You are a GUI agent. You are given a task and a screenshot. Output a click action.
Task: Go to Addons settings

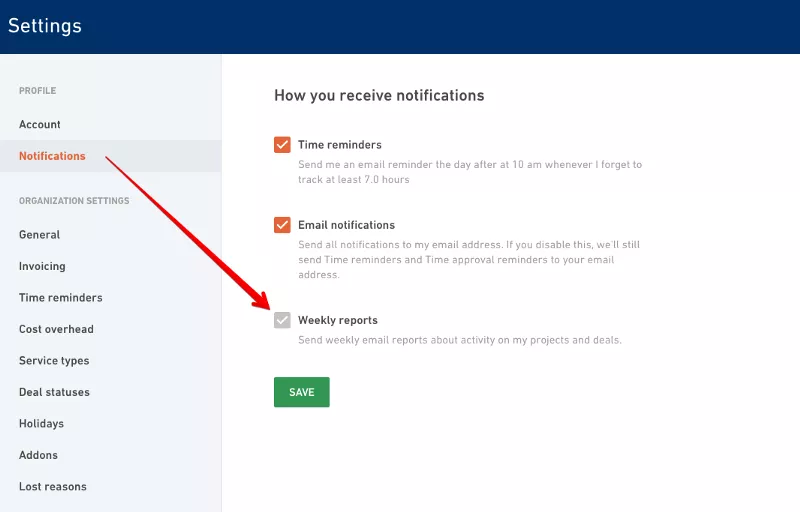coord(38,455)
